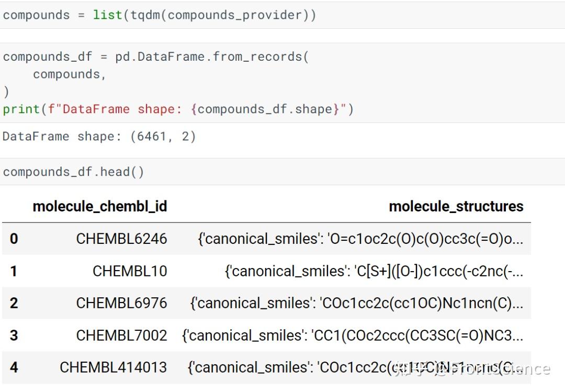Click the molecule_chembl_id column header
Viewport: 565px width, 392px height.
click(x=99, y=206)
